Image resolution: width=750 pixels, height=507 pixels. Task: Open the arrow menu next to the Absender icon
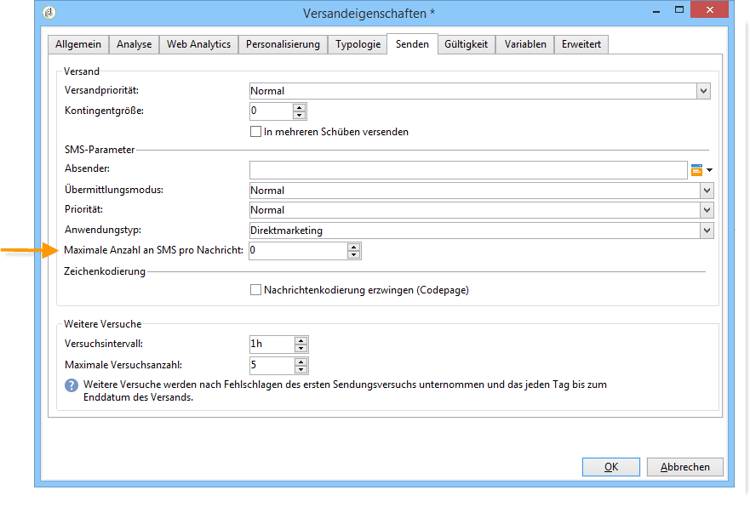pos(709,170)
